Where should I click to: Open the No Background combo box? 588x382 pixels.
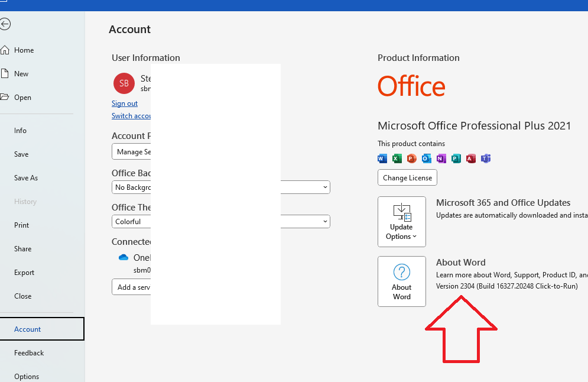click(x=221, y=187)
